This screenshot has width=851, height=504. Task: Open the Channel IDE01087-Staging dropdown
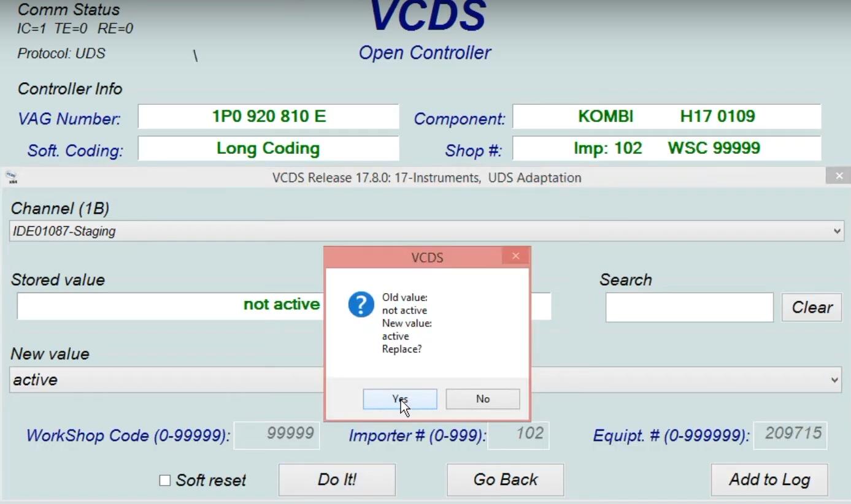pyautogui.click(x=426, y=231)
